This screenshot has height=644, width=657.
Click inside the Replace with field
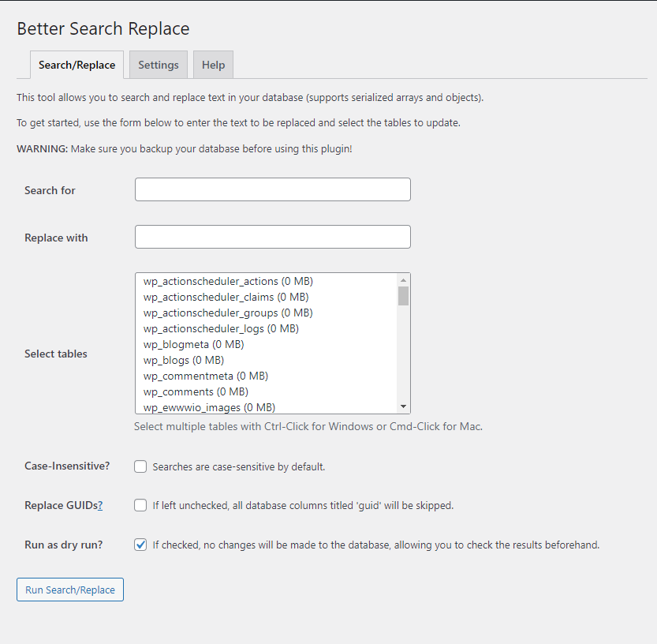tap(272, 237)
